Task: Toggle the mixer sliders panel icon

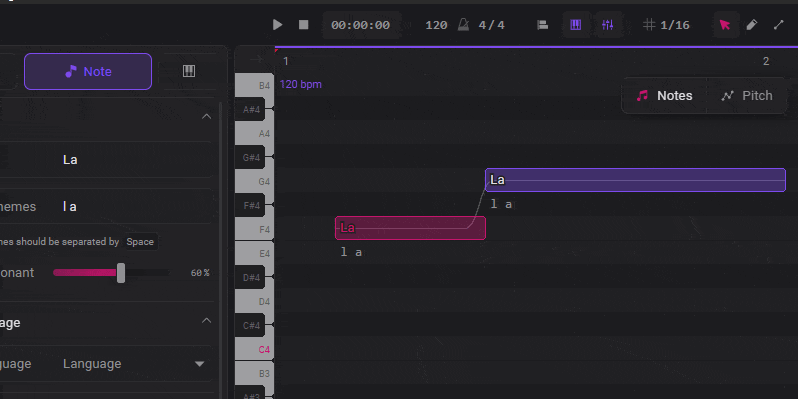Action: click(608, 25)
